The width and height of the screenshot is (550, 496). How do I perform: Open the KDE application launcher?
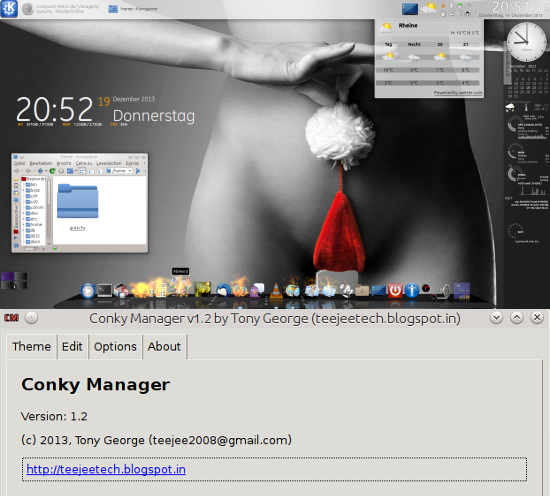click(x=9, y=9)
